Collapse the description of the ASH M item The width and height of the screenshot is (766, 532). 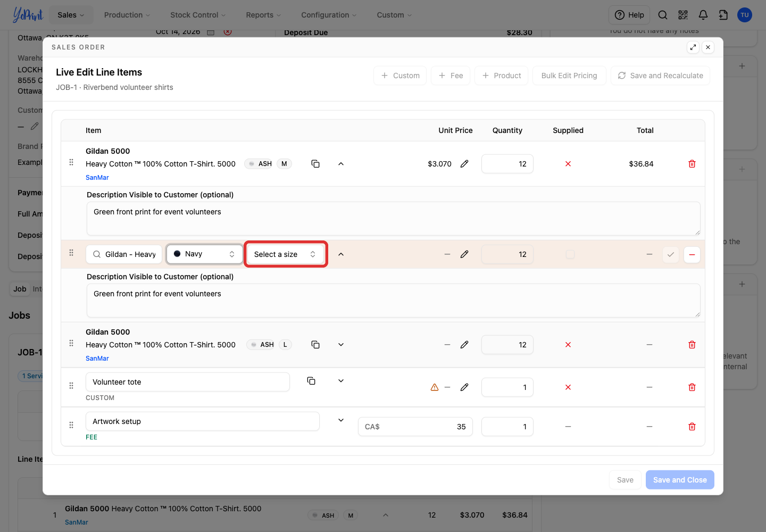[341, 164]
